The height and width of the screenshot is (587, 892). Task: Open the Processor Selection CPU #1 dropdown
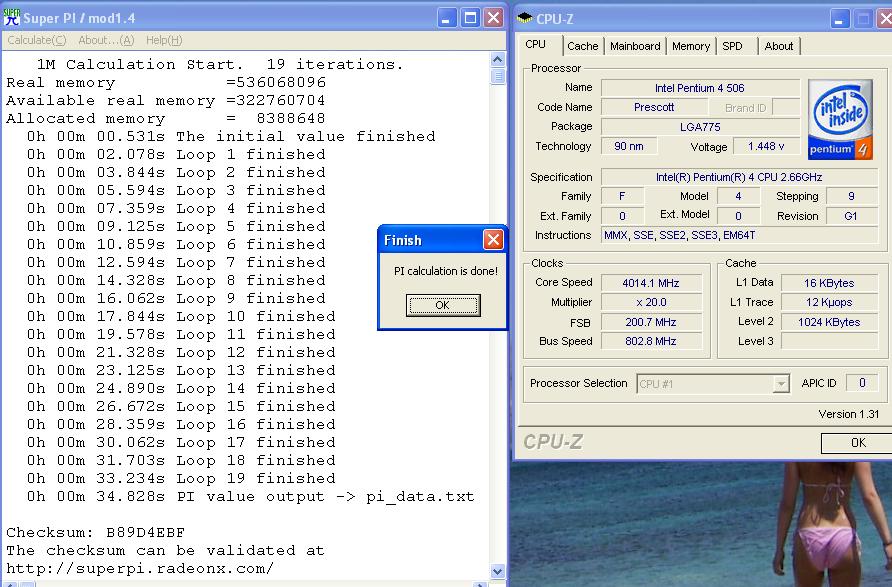[713, 384]
